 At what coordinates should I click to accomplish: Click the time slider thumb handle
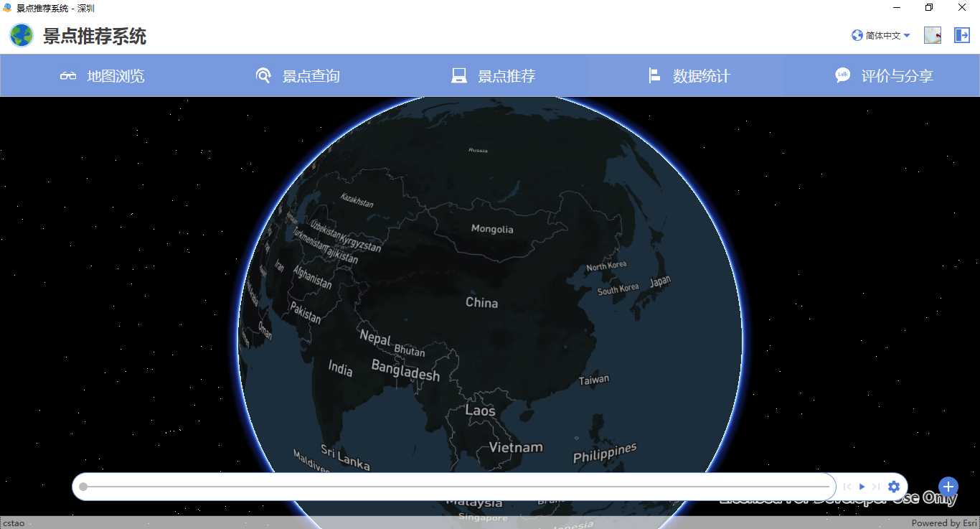point(83,487)
